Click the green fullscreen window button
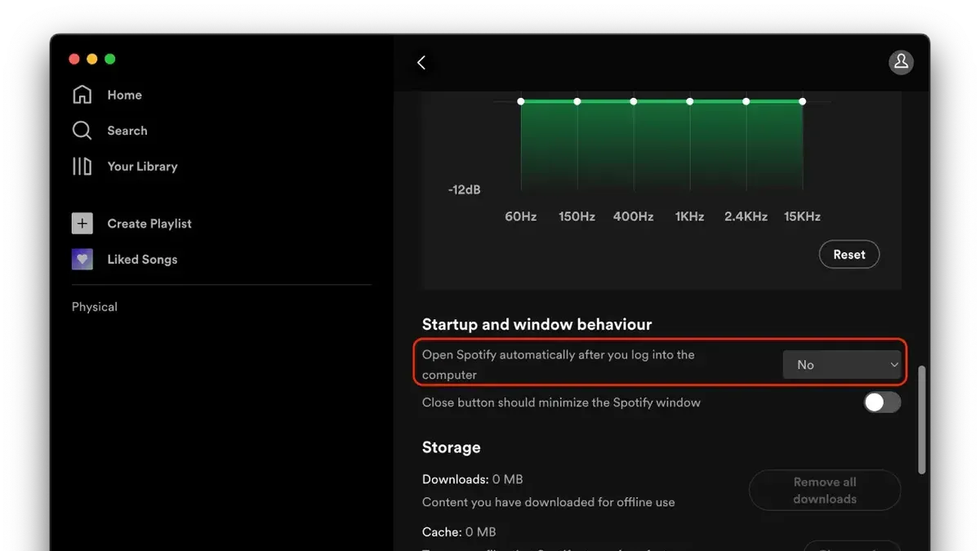980x551 pixels. 110,59
